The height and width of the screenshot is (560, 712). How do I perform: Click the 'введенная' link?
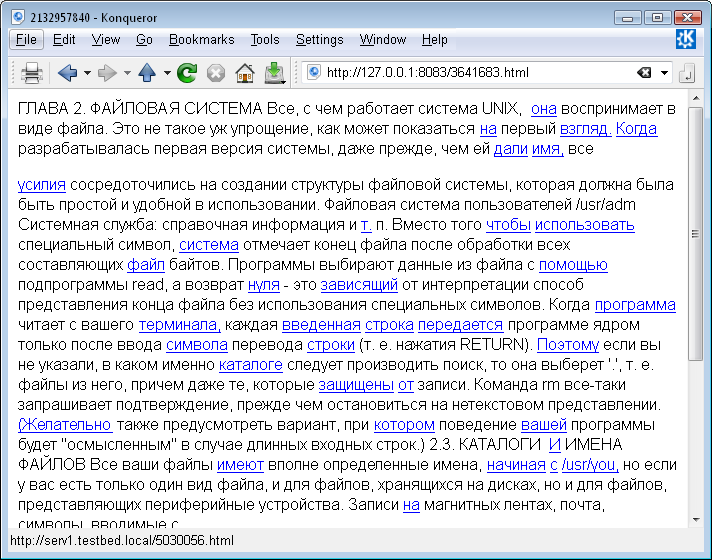coord(321,325)
